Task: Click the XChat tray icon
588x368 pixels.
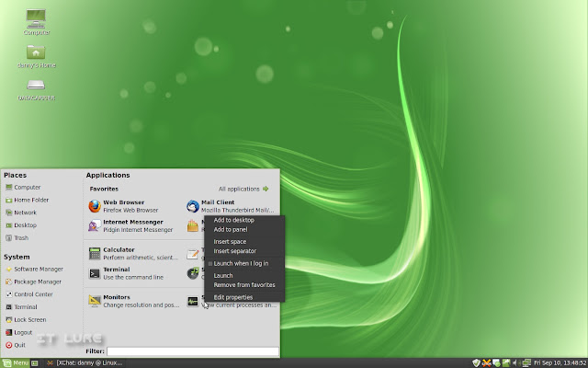Action: coord(486,362)
